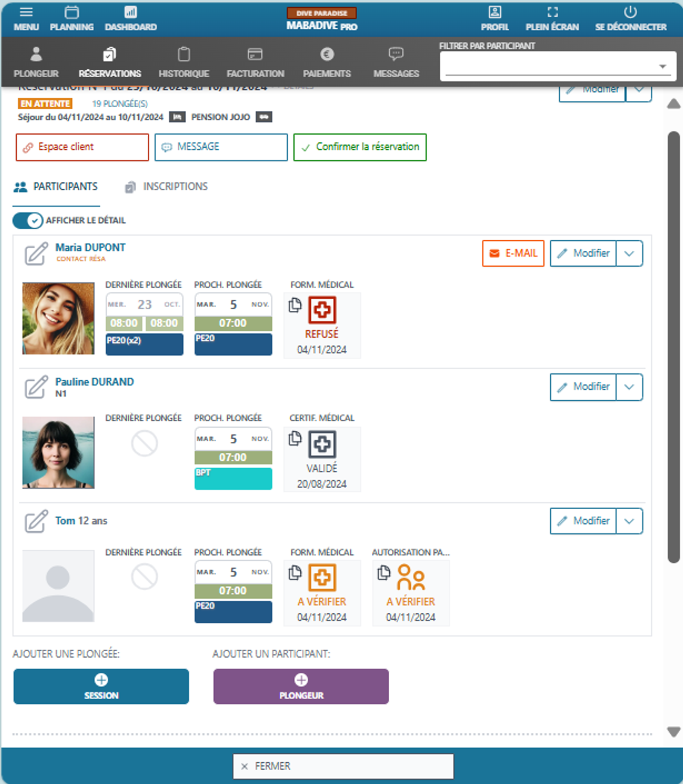The image size is (683, 784).
Task: Copy Tom's parental authorization document icon
Action: 384,572
